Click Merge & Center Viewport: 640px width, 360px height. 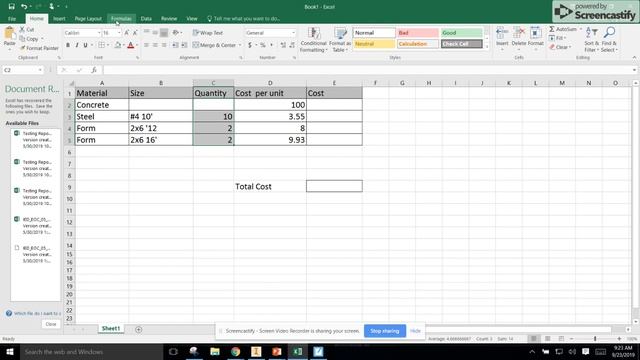coord(214,45)
